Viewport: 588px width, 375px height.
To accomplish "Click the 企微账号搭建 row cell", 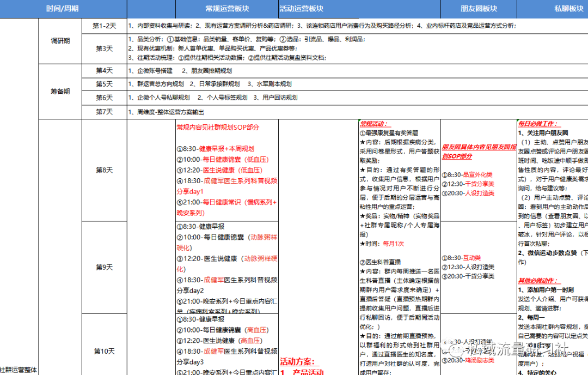I will point(357,70).
